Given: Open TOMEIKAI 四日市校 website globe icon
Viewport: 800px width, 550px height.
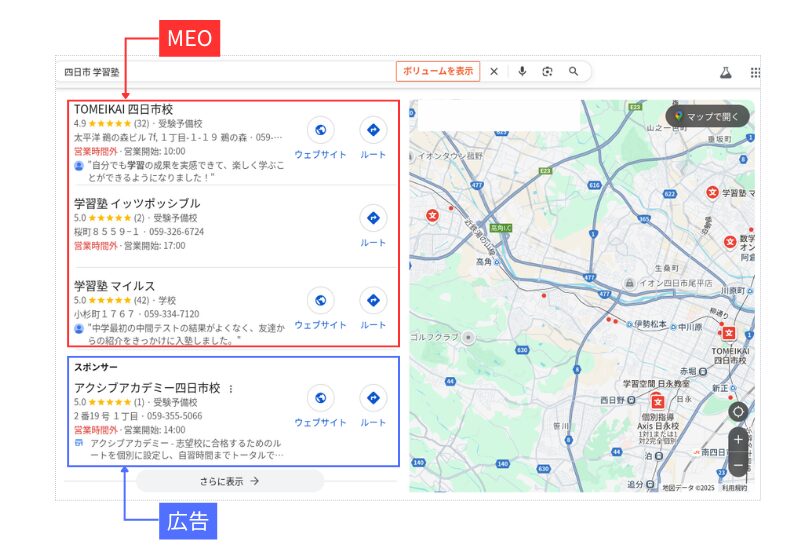Looking at the screenshot, I should click(x=320, y=130).
